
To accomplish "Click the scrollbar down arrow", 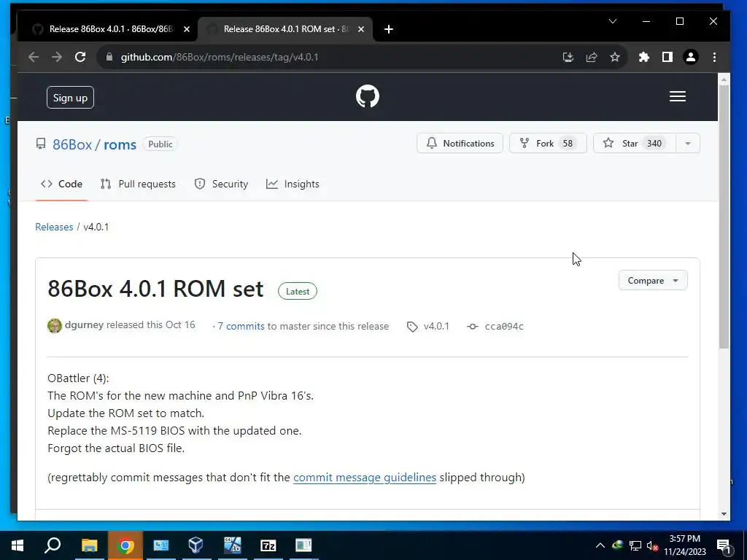I will 724,514.
